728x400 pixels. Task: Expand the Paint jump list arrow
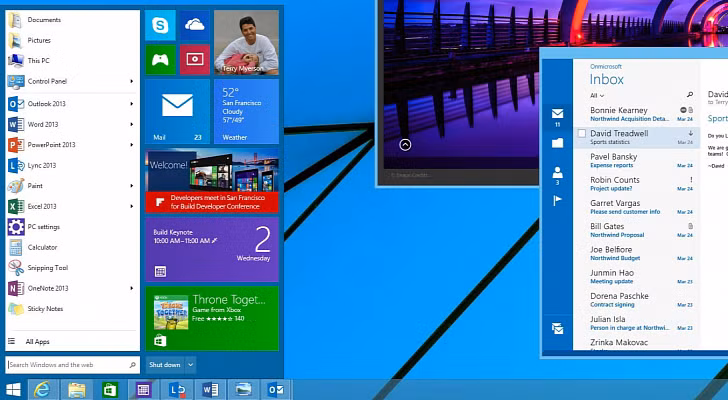[x=131, y=186]
